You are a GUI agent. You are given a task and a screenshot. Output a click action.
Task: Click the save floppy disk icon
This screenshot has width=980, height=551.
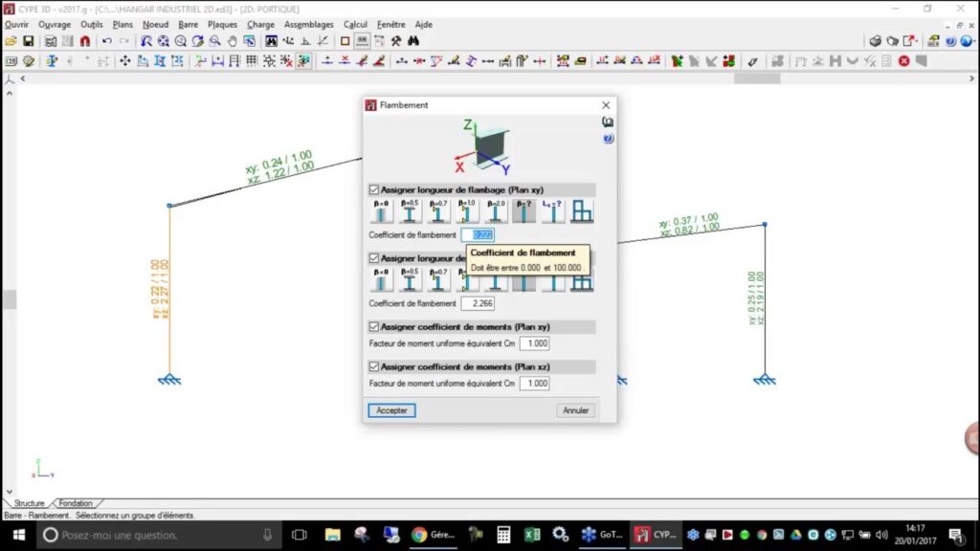click(x=29, y=41)
